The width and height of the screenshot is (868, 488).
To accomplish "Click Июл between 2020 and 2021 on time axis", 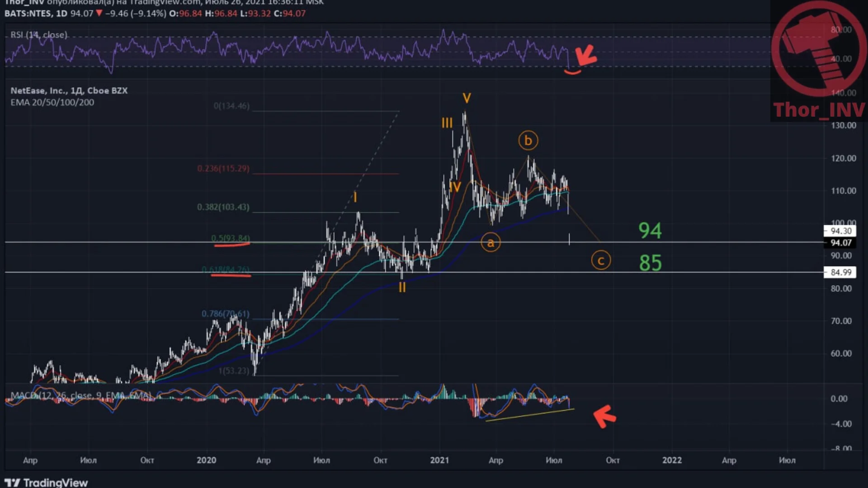I will click(321, 460).
